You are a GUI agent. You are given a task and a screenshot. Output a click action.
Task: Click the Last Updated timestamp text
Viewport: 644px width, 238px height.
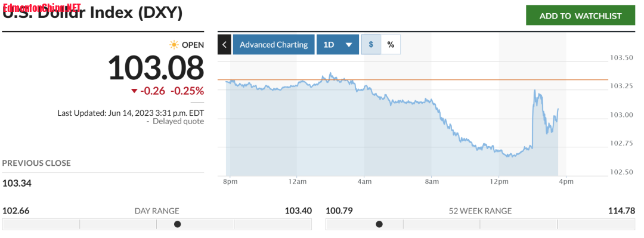(x=131, y=113)
